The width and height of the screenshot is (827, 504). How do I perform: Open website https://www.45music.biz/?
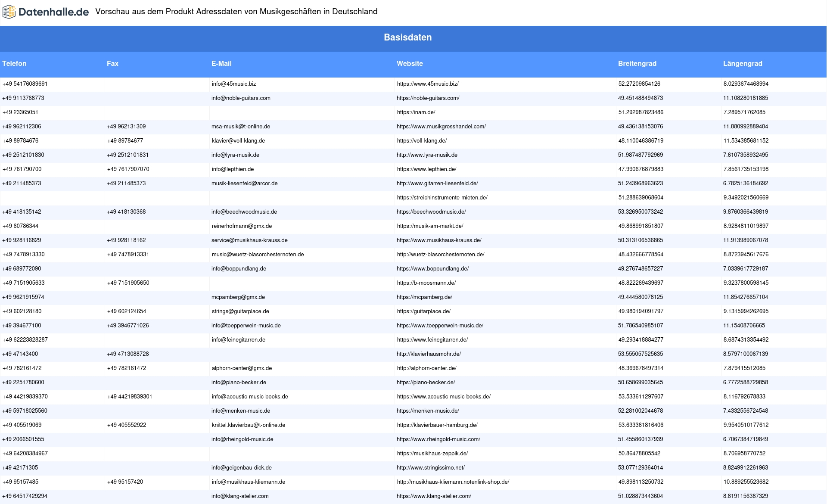coord(428,84)
